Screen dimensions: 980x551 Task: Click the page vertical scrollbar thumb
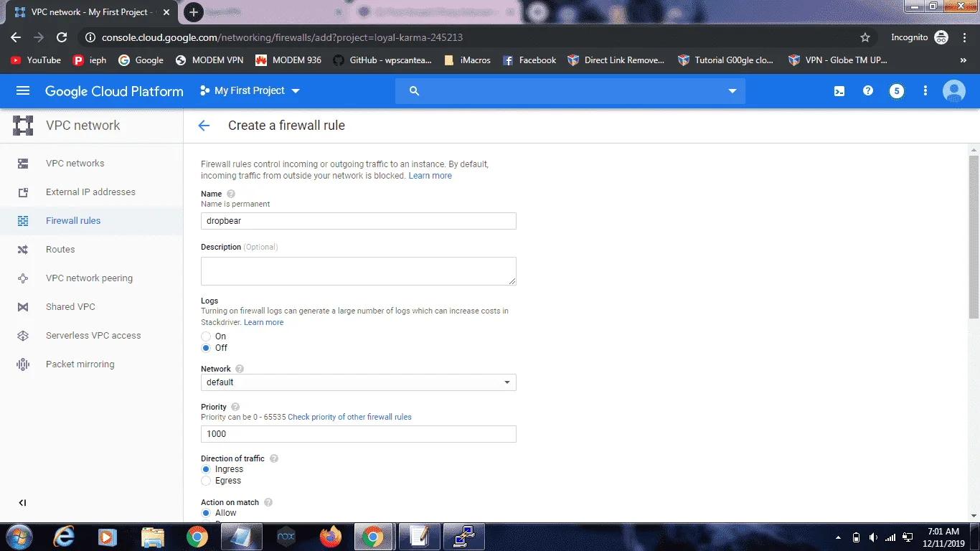point(974,237)
